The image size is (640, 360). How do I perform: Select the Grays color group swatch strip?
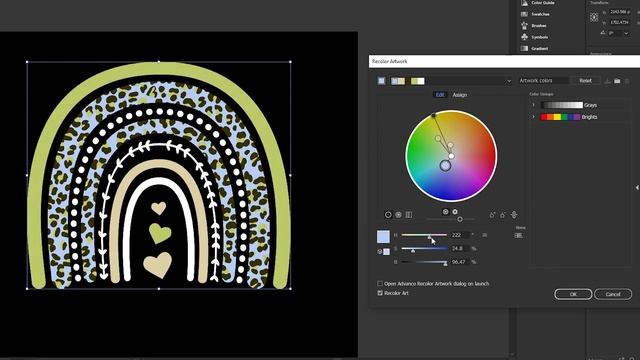[562, 105]
